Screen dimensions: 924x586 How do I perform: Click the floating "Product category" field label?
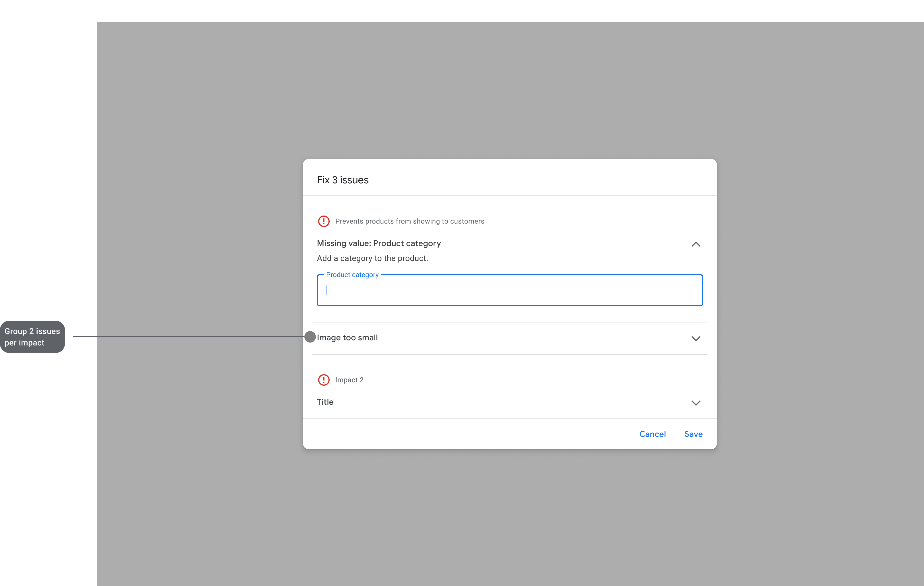pos(352,275)
